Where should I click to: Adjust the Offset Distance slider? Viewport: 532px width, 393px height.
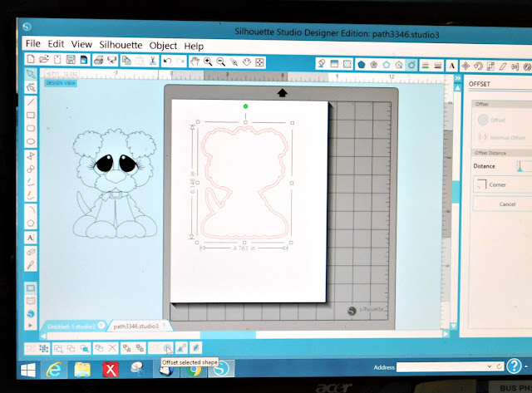tap(520, 166)
